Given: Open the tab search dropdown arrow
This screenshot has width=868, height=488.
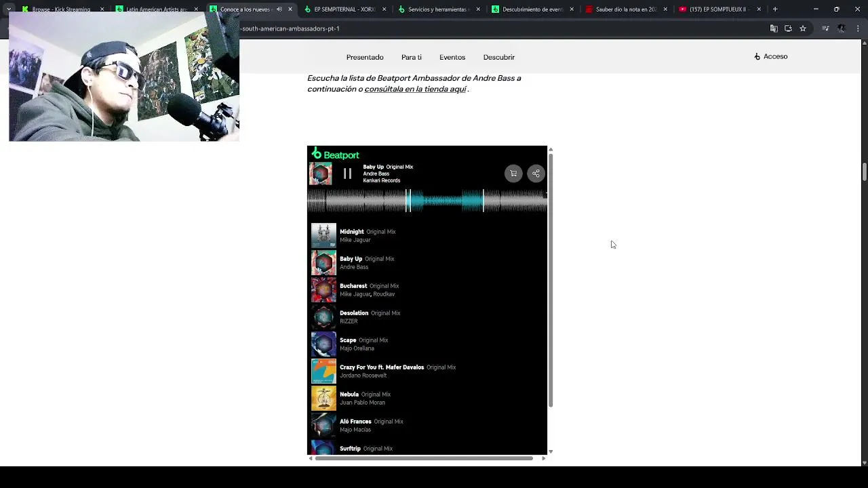Looking at the screenshot, I should click(9, 9).
